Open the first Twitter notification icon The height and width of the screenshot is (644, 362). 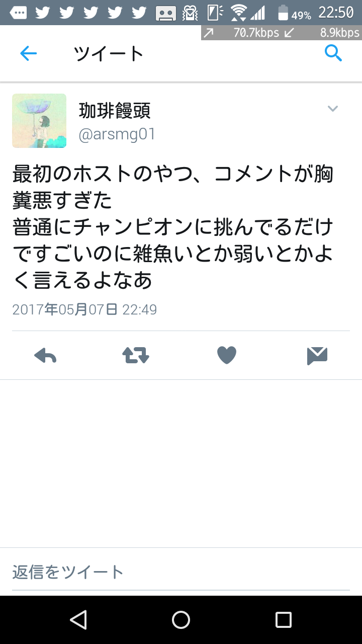tap(43, 13)
